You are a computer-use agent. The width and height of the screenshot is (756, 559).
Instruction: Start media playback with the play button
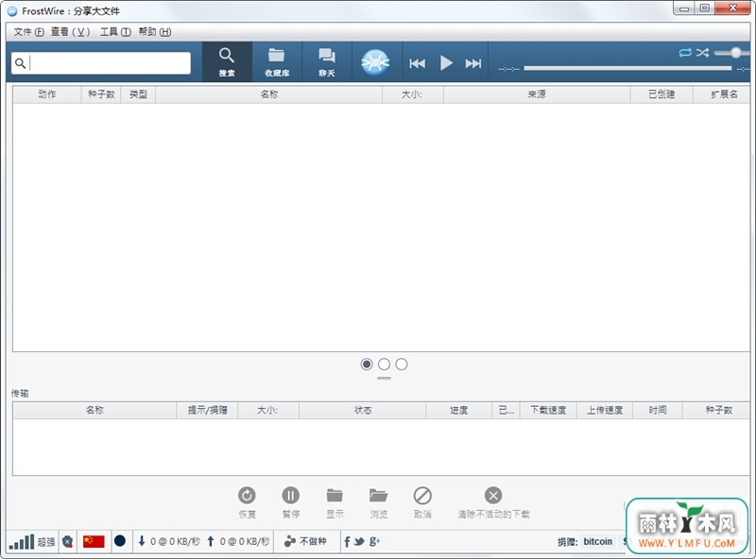(x=446, y=63)
